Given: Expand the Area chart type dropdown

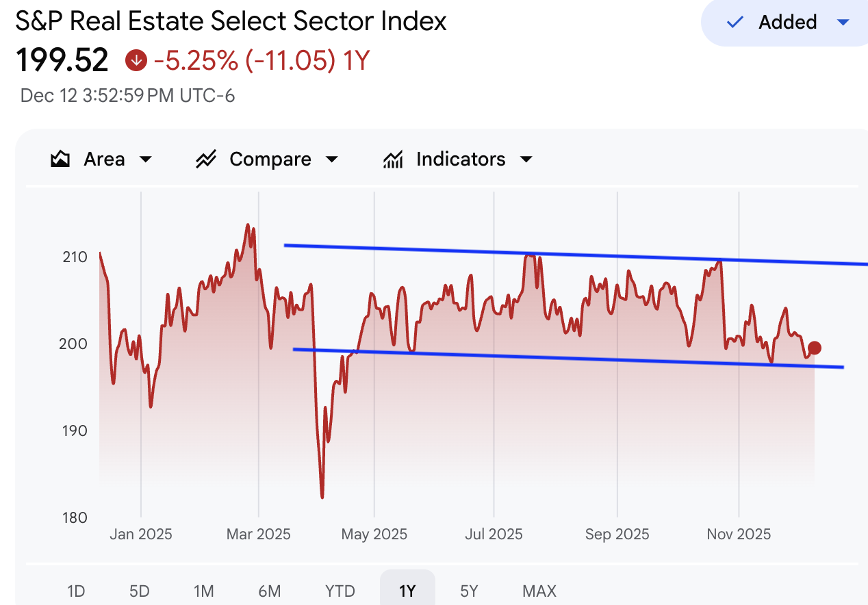Looking at the screenshot, I should coord(145,158).
